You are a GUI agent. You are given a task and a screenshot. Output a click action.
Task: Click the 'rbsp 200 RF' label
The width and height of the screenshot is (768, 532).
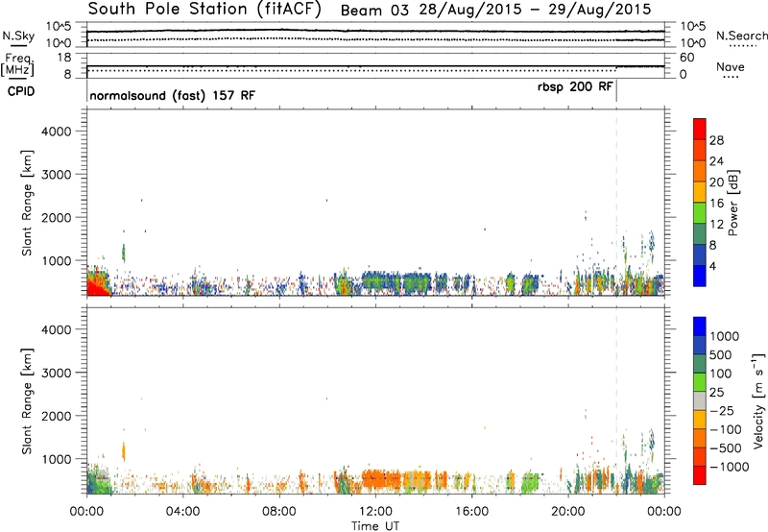(575, 87)
